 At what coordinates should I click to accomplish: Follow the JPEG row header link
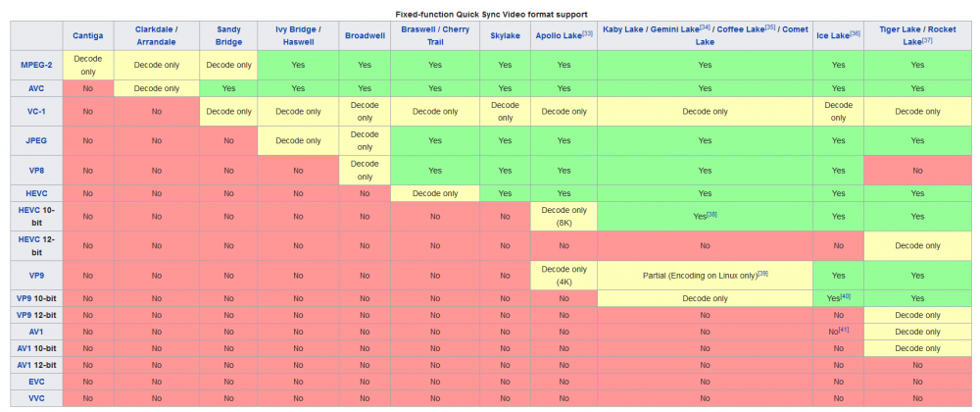tap(36, 140)
